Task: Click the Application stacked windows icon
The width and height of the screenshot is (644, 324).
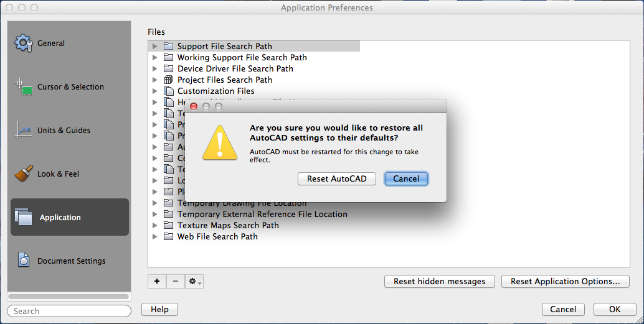Action: (x=24, y=216)
